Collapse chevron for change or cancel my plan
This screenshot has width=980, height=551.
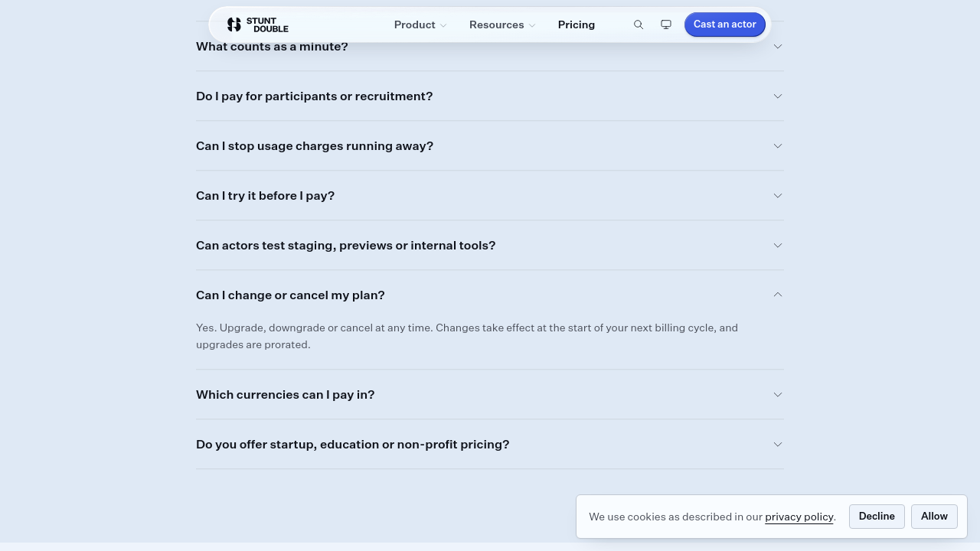tap(778, 295)
